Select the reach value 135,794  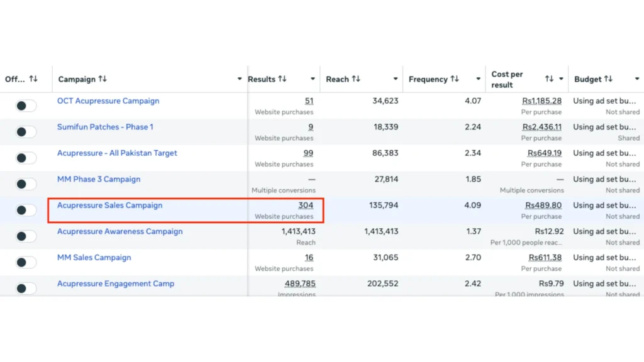[x=384, y=206]
